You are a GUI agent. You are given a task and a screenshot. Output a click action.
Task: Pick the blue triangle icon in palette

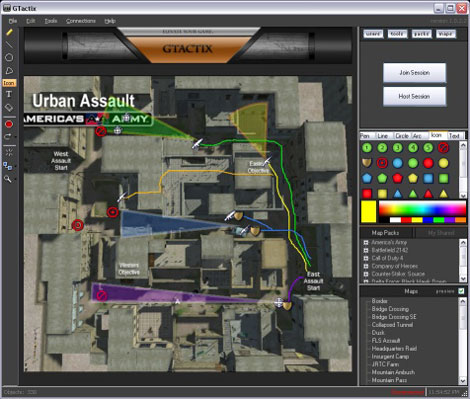[x=397, y=193]
